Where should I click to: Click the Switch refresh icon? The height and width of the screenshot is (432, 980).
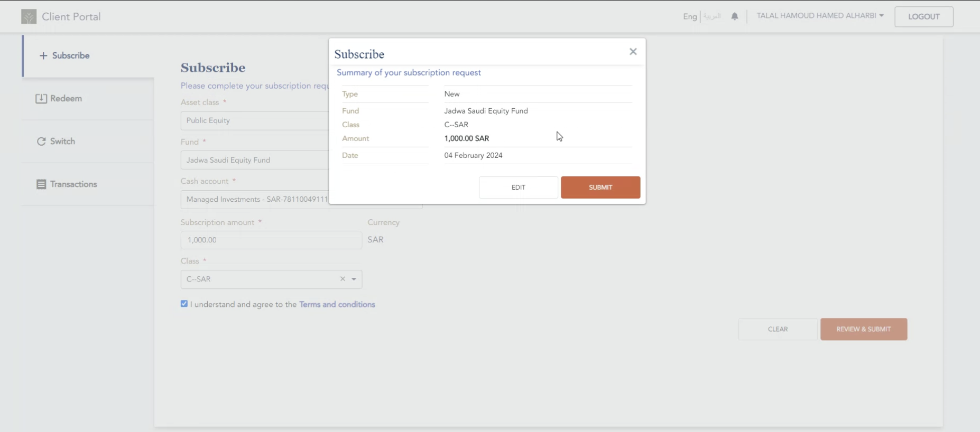point(41,142)
